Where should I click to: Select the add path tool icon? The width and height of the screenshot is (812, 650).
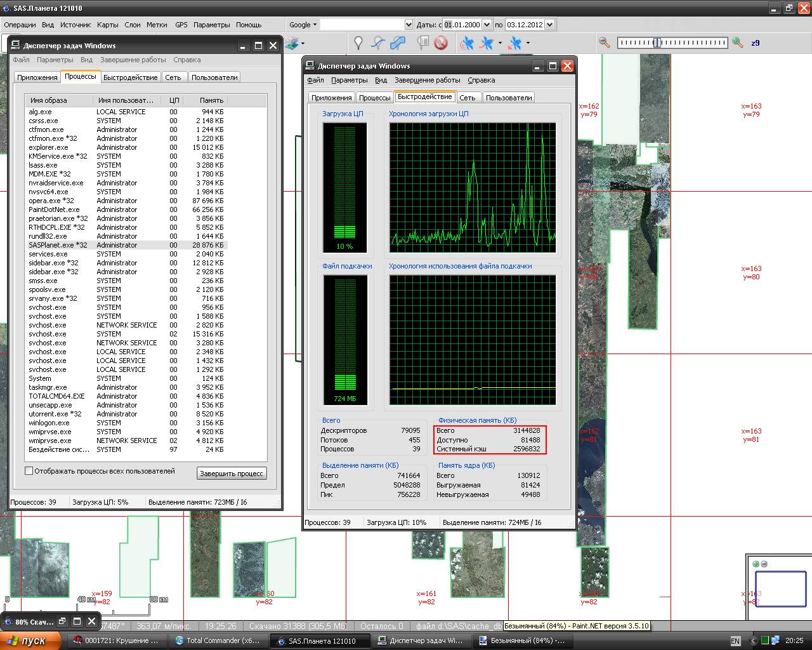pyautogui.click(x=378, y=43)
